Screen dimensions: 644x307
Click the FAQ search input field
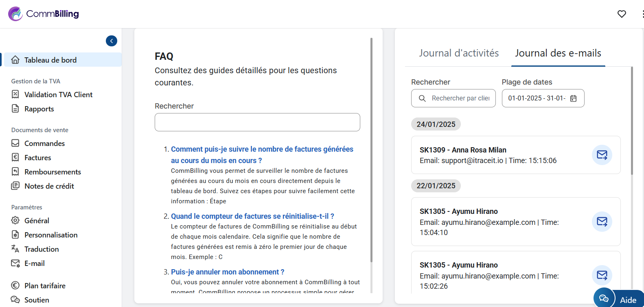point(257,122)
